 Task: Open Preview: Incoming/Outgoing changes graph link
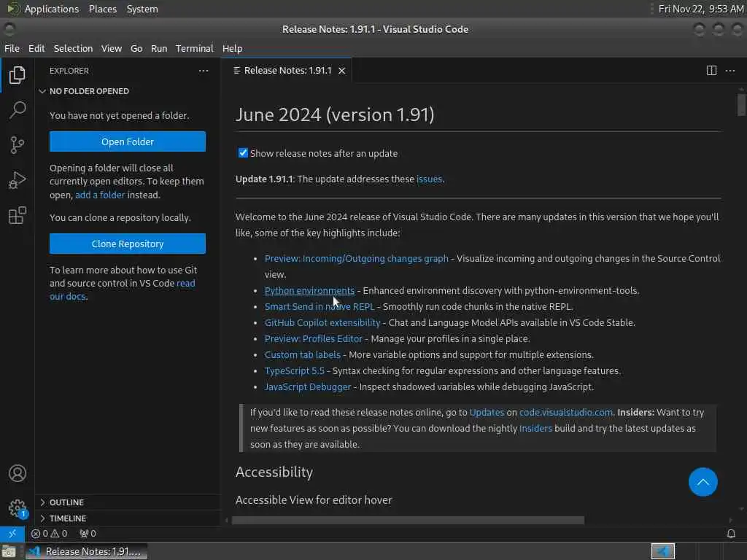click(356, 259)
